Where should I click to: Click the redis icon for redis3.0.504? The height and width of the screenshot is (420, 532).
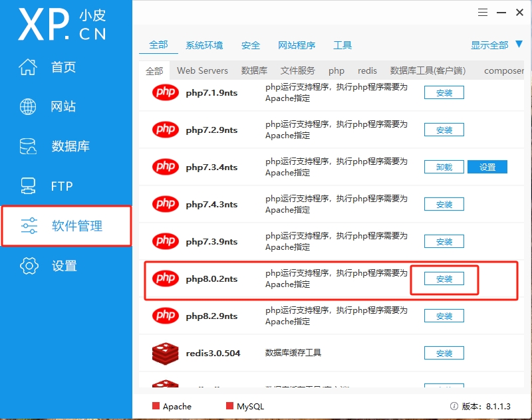165,354
